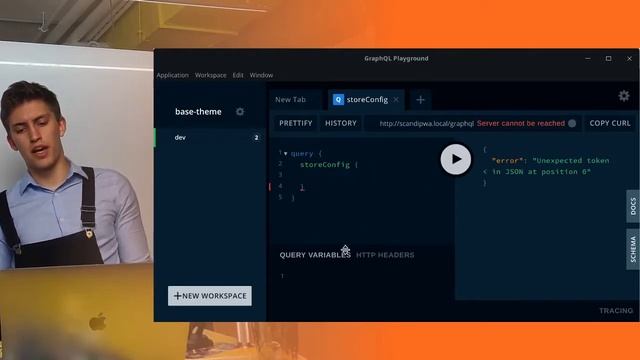Open the Workspace menu
The height and width of the screenshot is (360, 640).
(211, 75)
